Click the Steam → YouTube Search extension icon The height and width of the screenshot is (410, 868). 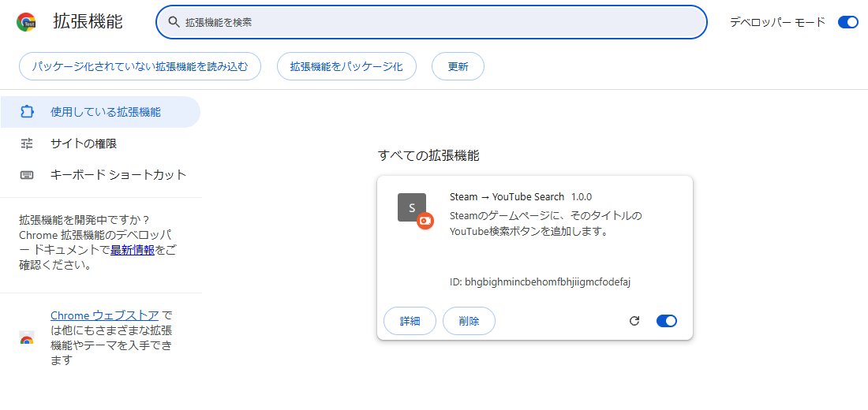coord(412,207)
